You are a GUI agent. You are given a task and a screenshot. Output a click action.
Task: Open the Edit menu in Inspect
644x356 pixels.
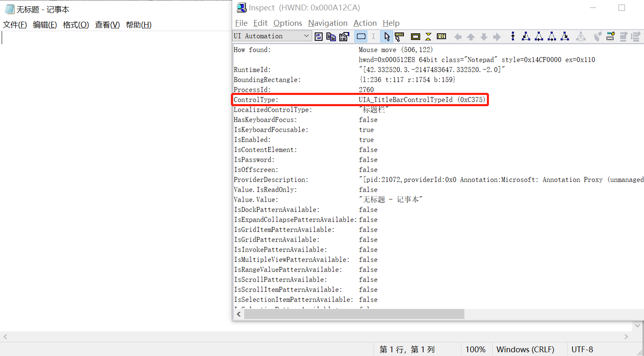[260, 23]
